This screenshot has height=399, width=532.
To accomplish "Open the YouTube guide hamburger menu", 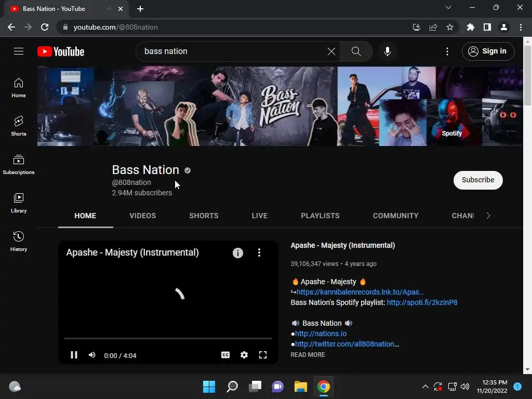I will click(x=19, y=51).
